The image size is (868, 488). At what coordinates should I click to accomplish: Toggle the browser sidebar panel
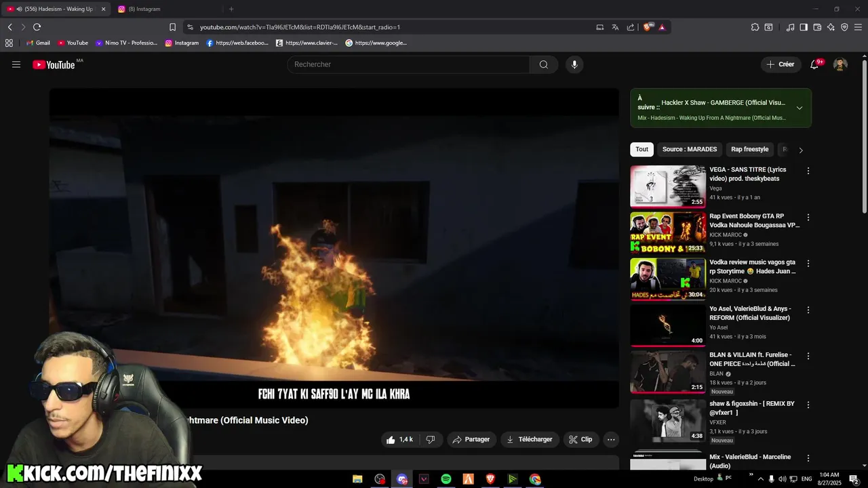tap(804, 27)
